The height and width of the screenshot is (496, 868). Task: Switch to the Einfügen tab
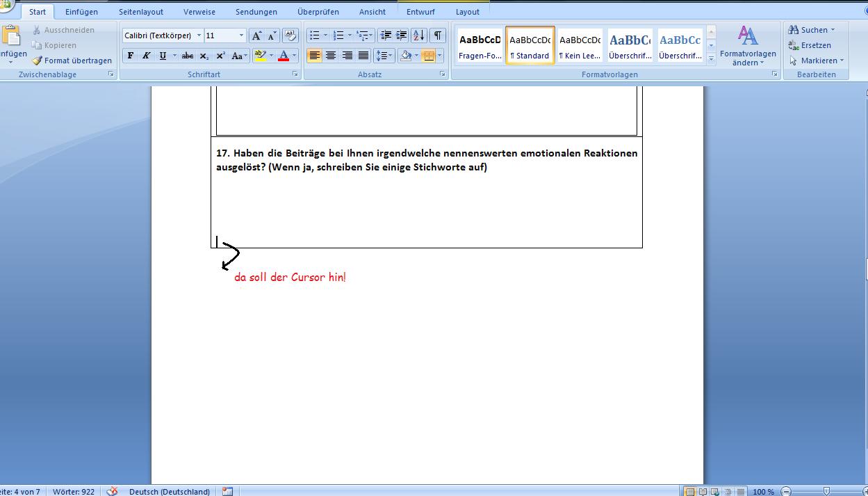click(81, 12)
